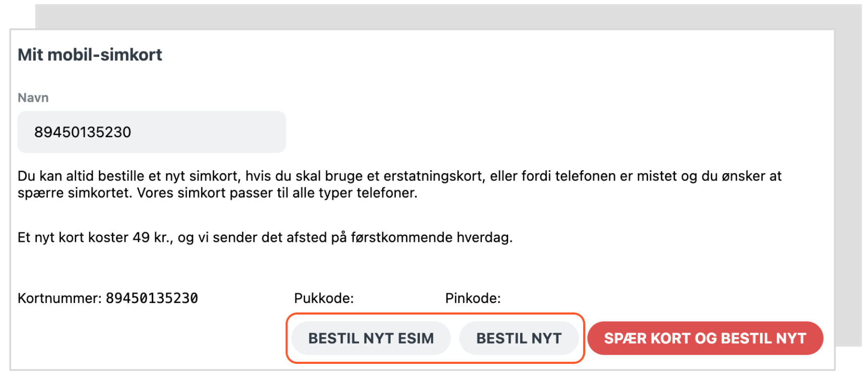Click the Pinkode label
The width and height of the screenshot is (868, 380).
pos(473,297)
